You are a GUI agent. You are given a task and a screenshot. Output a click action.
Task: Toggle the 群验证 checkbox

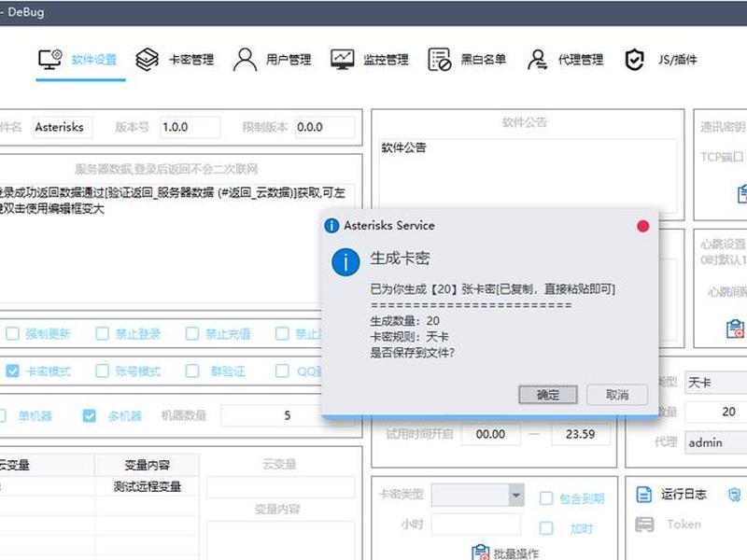click(x=192, y=371)
